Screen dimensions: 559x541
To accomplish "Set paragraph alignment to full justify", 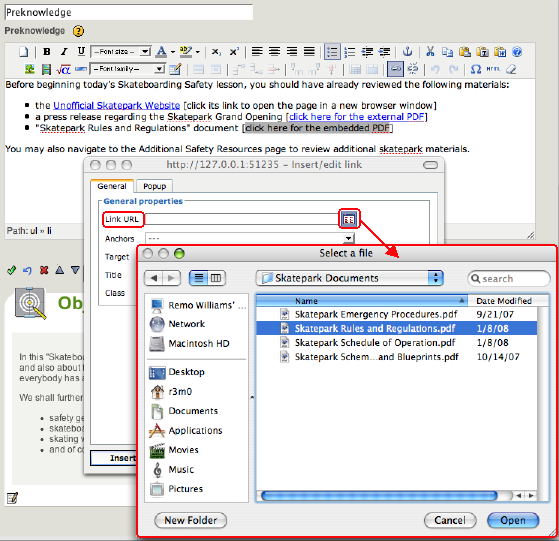I will [309, 52].
